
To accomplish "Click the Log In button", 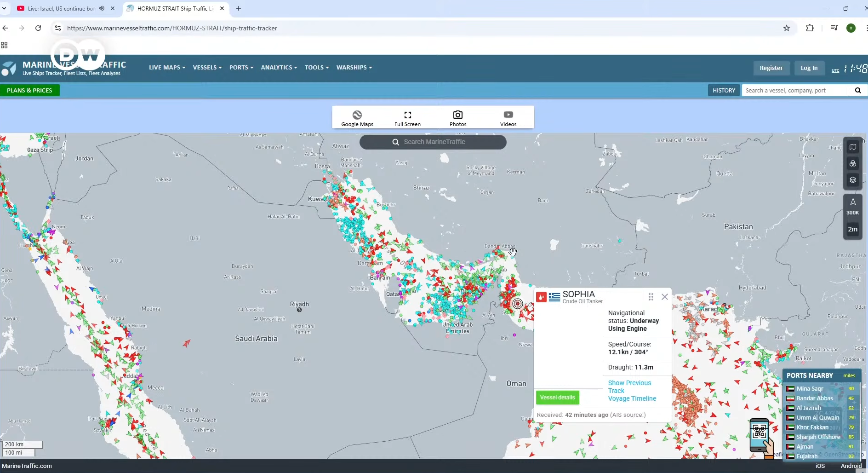I will click(809, 68).
